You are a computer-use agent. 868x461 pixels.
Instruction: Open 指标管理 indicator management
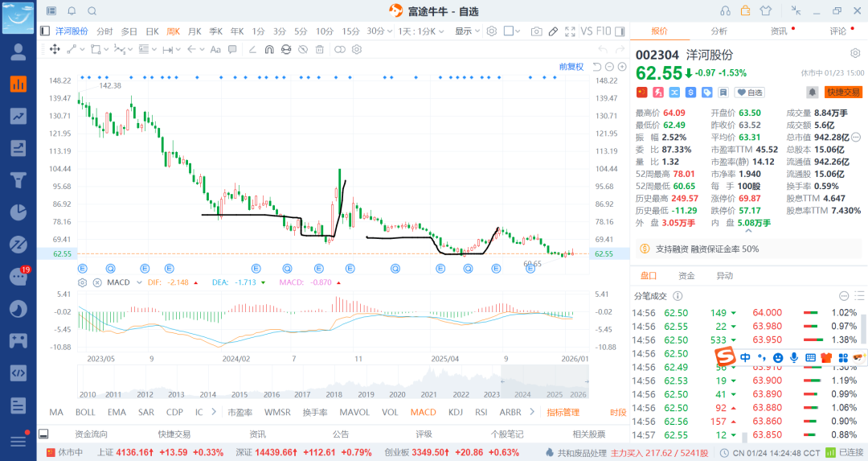tap(563, 412)
